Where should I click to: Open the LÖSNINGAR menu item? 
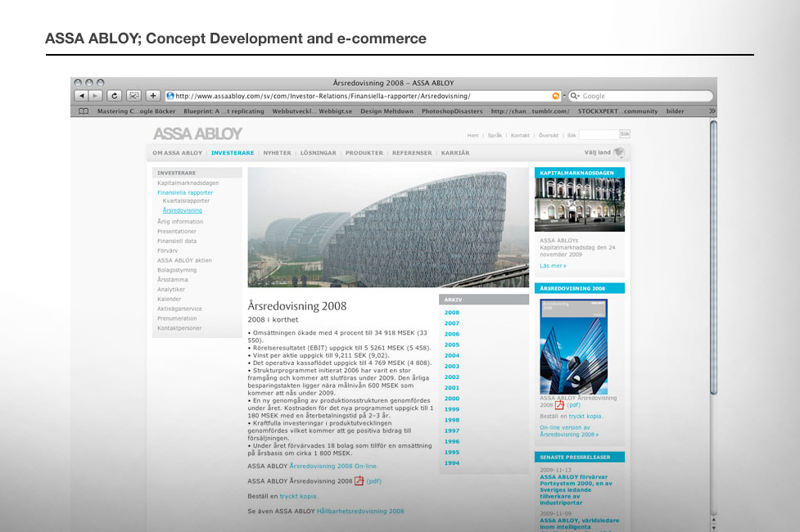[x=319, y=153]
